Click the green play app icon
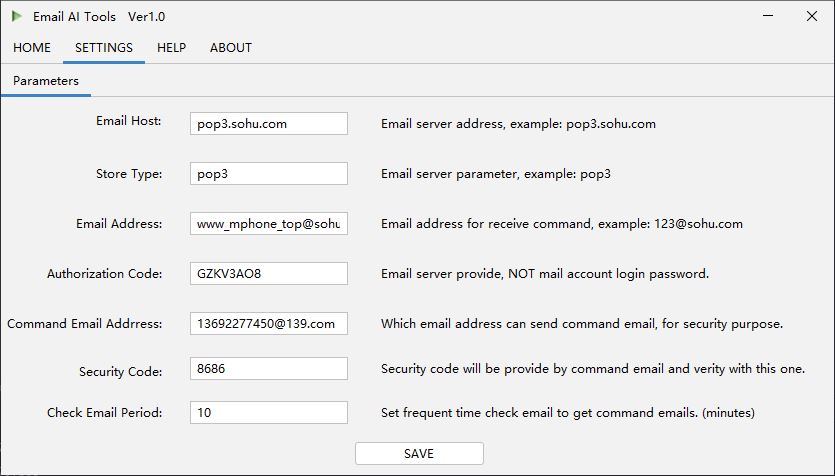Viewport: 835px width, 476px height. tap(17, 17)
